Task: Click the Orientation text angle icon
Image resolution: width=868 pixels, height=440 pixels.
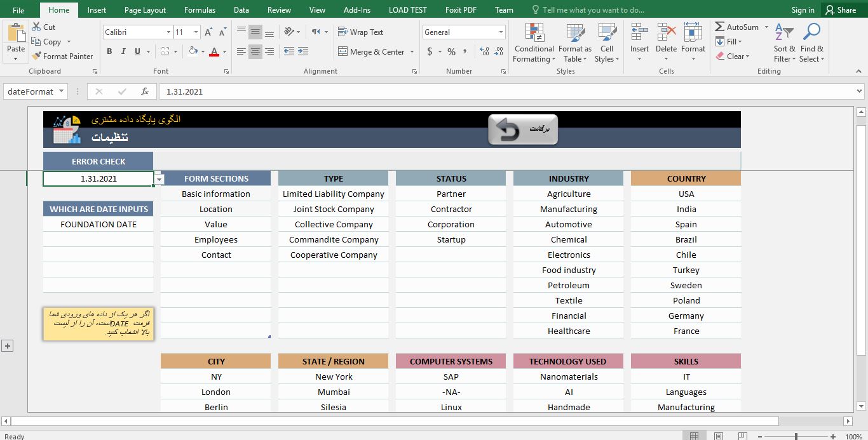Action: [289, 32]
